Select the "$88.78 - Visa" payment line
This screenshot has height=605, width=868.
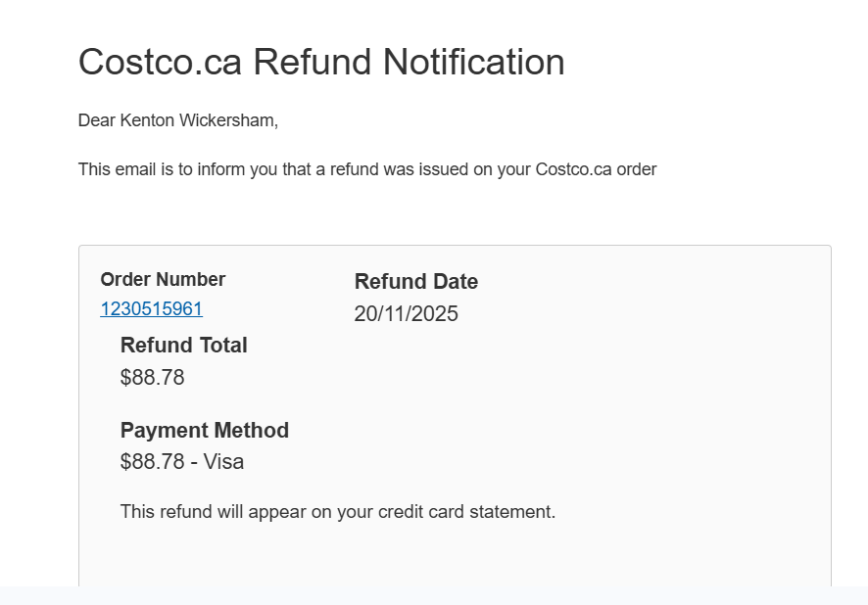pyautogui.click(x=181, y=462)
